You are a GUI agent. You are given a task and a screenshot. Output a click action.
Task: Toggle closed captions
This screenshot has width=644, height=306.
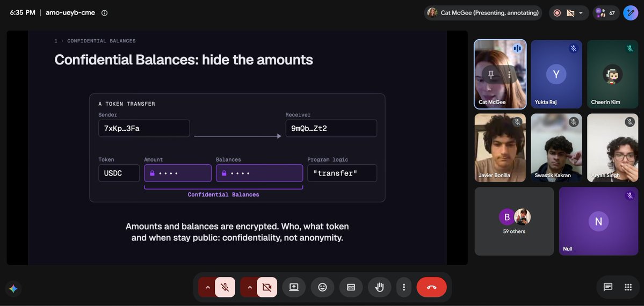[x=351, y=288]
